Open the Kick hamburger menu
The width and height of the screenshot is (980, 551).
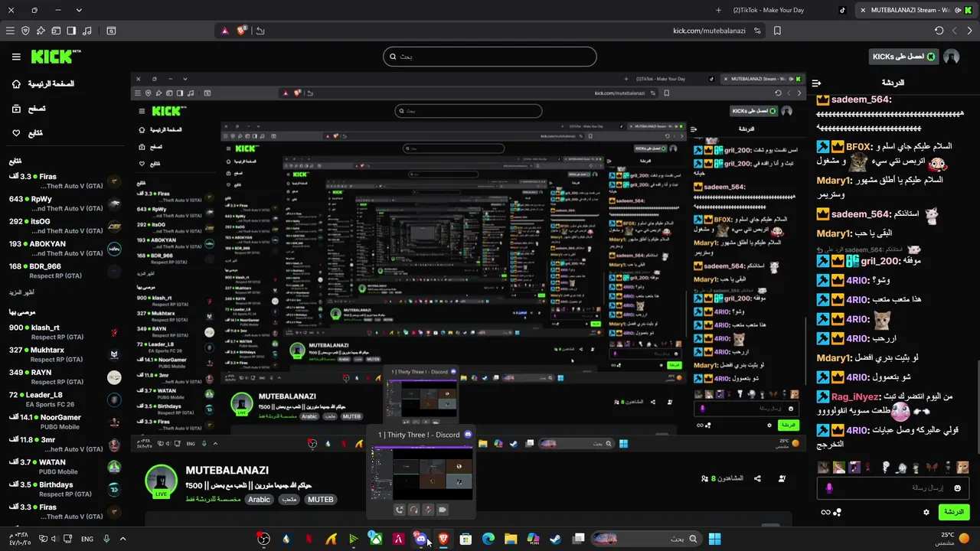coord(16,57)
